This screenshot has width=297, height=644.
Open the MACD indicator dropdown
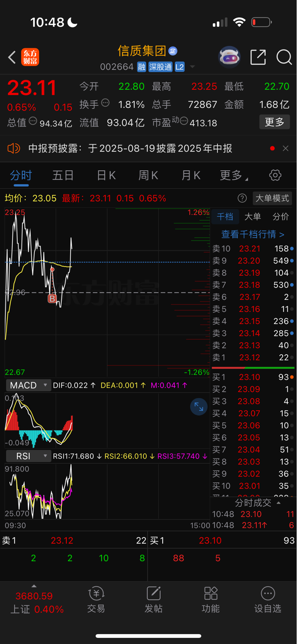point(28,385)
